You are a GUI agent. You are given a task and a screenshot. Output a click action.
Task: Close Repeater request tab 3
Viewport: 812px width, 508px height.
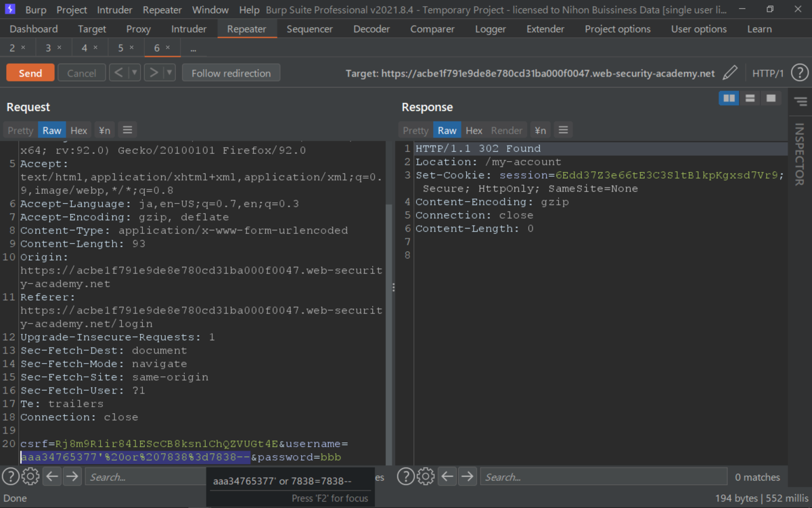[60, 48]
